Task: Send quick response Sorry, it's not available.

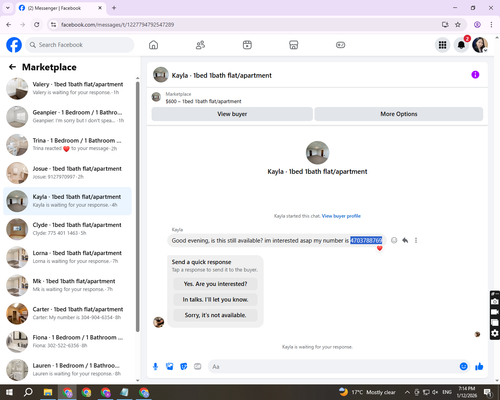Action: point(215,315)
